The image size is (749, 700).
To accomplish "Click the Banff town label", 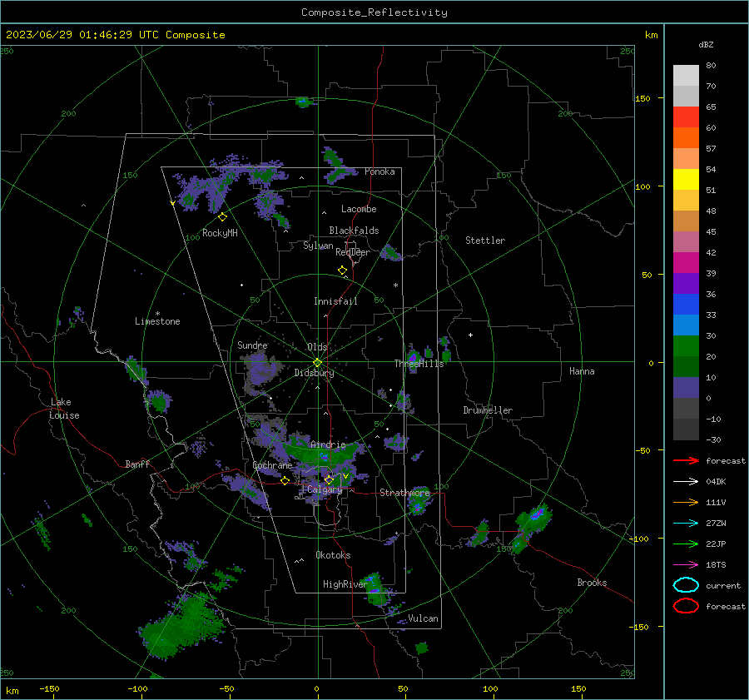I will pyautogui.click(x=137, y=464).
